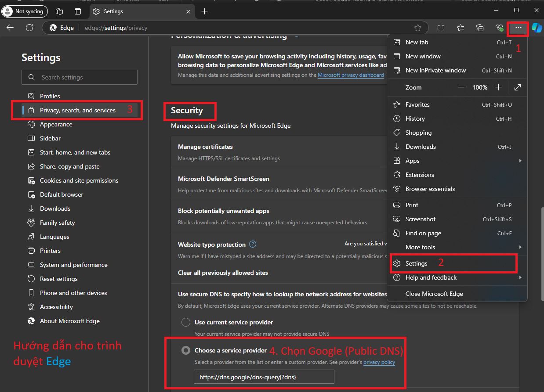Click the Copilot icon in the toolbar
544x392 pixels.
pos(537,28)
